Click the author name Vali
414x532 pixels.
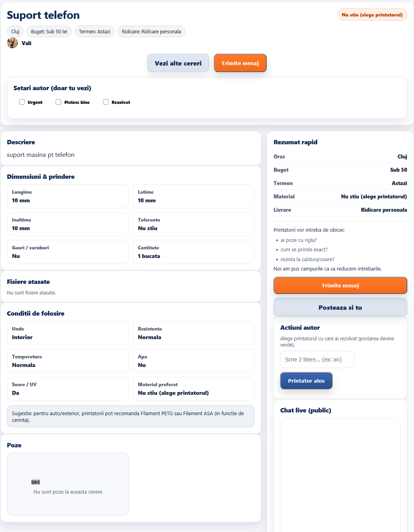pos(27,43)
